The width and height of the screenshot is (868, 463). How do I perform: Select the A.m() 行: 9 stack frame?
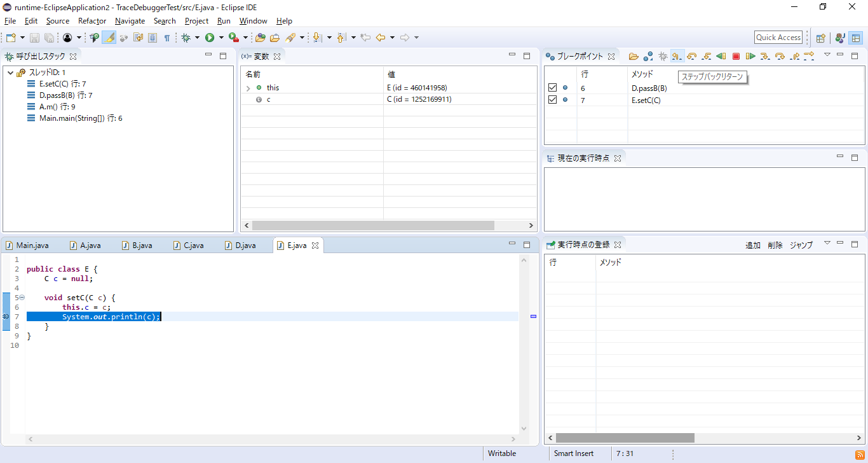pyautogui.click(x=51, y=107)
